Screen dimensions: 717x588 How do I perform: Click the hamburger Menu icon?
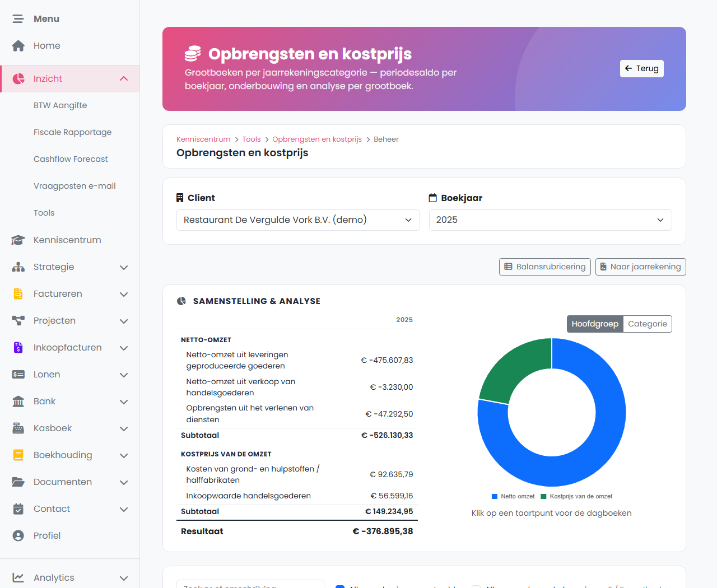(18, 19)
